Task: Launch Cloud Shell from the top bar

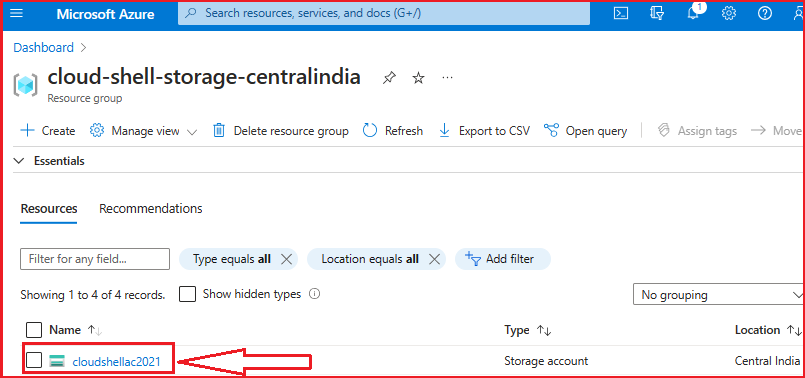Action: pyautogui.click(x=621, y=13)
